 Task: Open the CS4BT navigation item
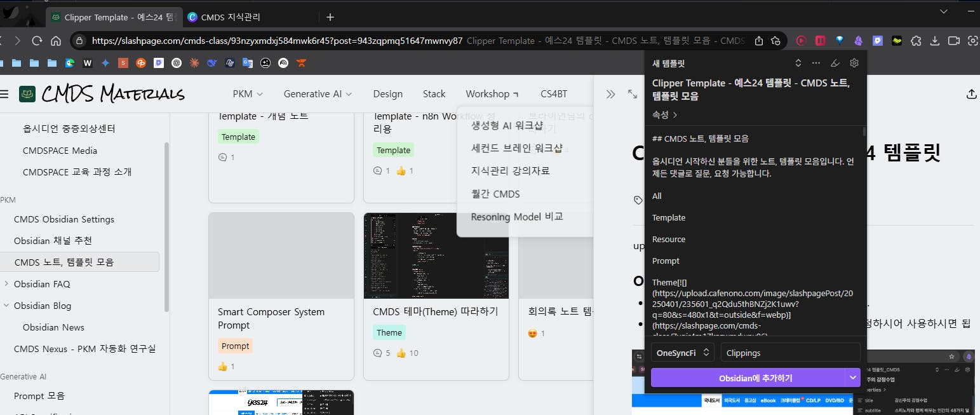point(554,94)
